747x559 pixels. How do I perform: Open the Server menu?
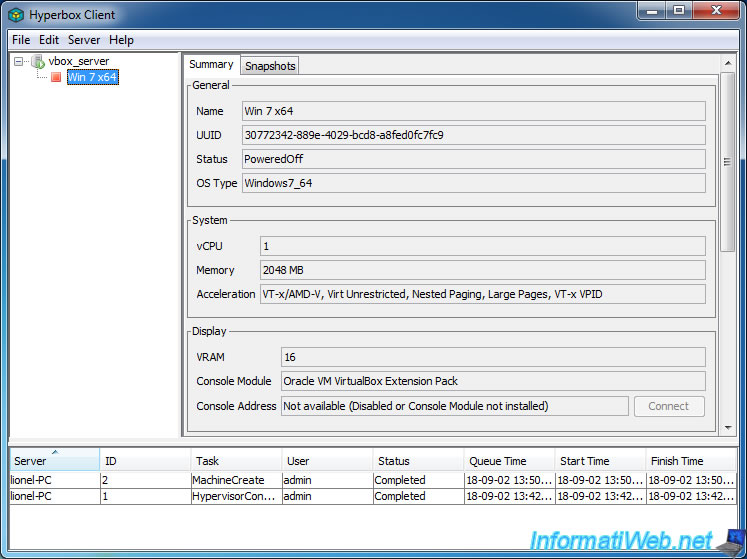[x=84, y=40]
